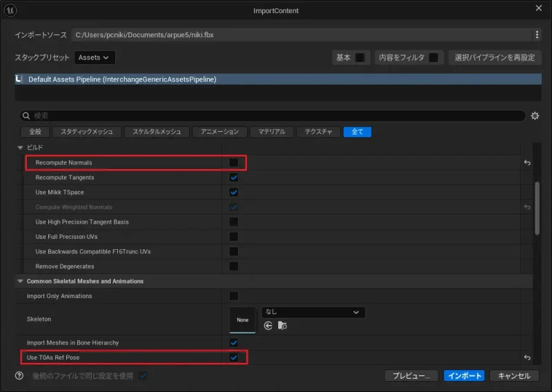Toggle Use T0As Ref Pose checkbox

click(x=233, y=357)
